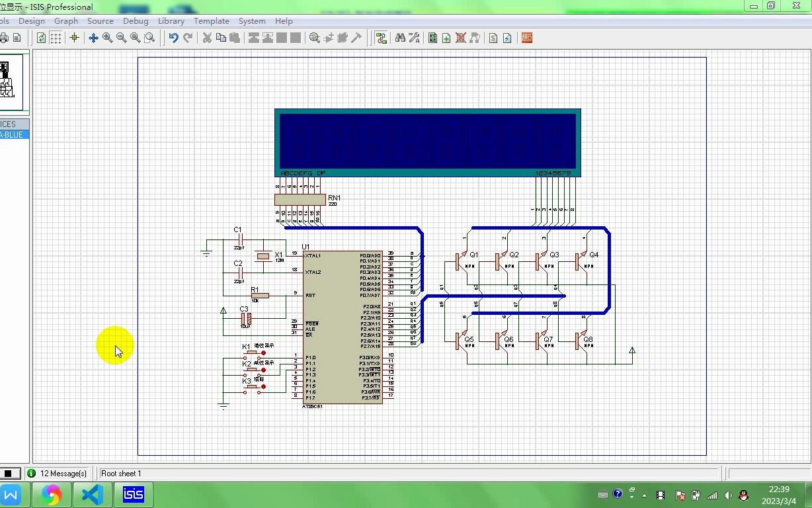
Task: Open search and tag binoculars tool
Action: point(400,38)
